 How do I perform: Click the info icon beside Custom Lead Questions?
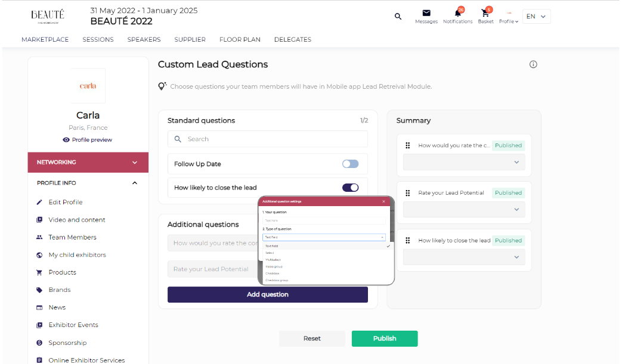[x=533, y=64]
